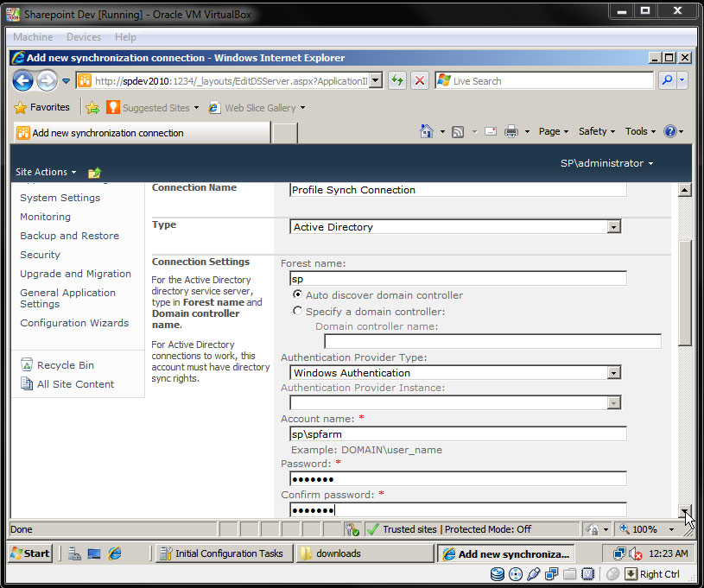The height and width of the screenshot is (588, 704).
Task: Click the Read Mail envelope icon
Action: 491,131
